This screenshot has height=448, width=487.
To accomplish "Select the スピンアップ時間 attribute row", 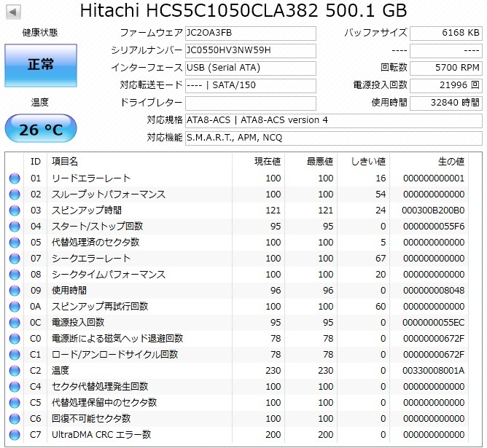I will point(238,211).
